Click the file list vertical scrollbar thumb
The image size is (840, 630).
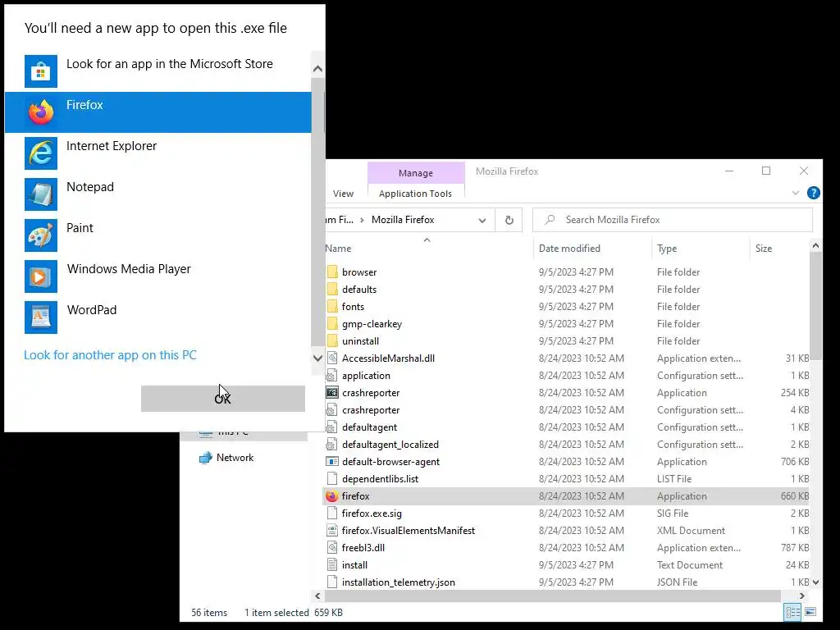pyautogui.click(x=815, y=307)
